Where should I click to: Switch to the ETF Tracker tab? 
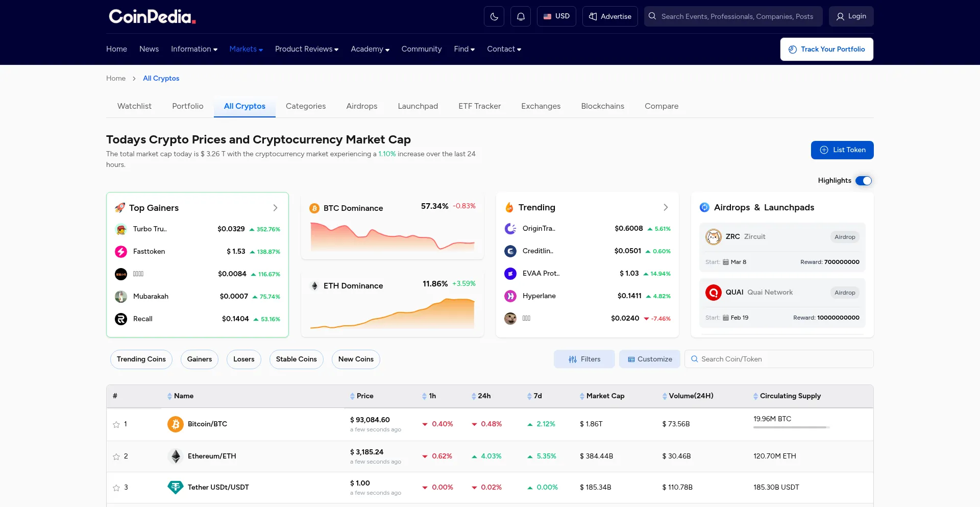click(479, 106)
